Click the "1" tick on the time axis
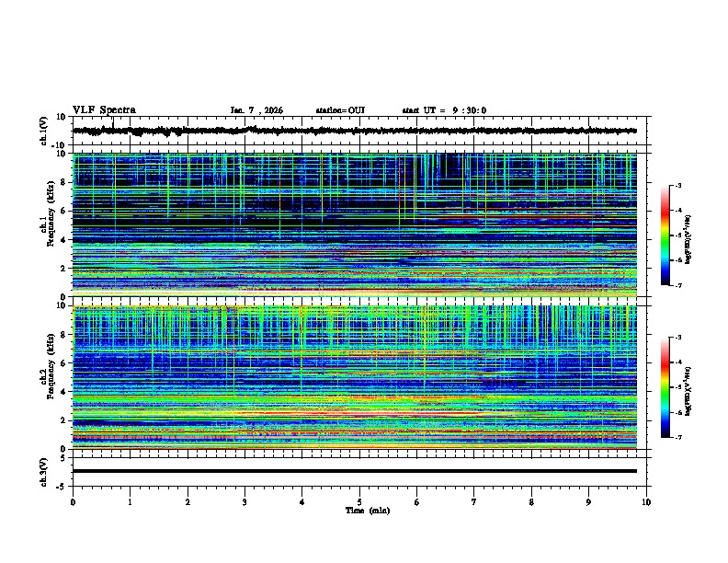 [130, 502]
